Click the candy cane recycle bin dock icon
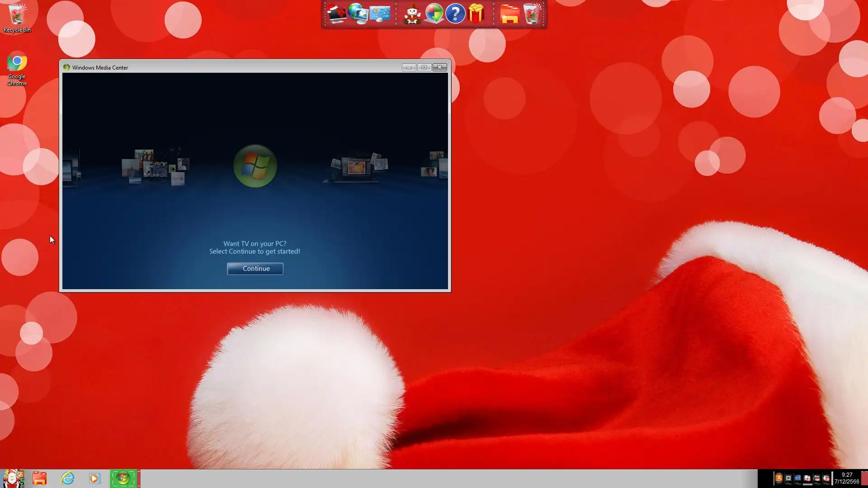The height and width of the screenshot is (488, 868). click(x=532, y=14)
